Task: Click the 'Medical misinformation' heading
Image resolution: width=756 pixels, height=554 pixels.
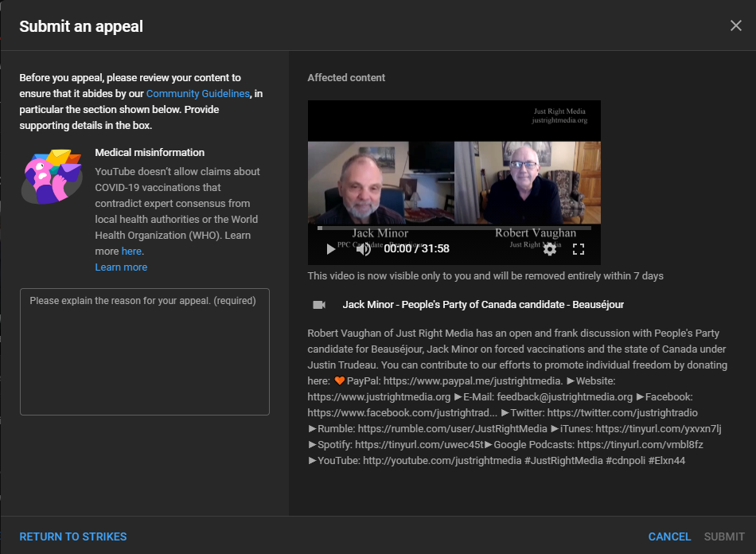Action: (x=150, y=152)
